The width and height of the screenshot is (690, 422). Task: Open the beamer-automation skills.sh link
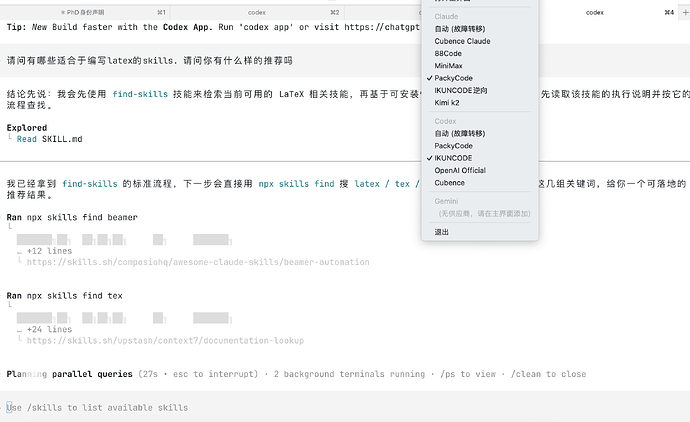198,262
